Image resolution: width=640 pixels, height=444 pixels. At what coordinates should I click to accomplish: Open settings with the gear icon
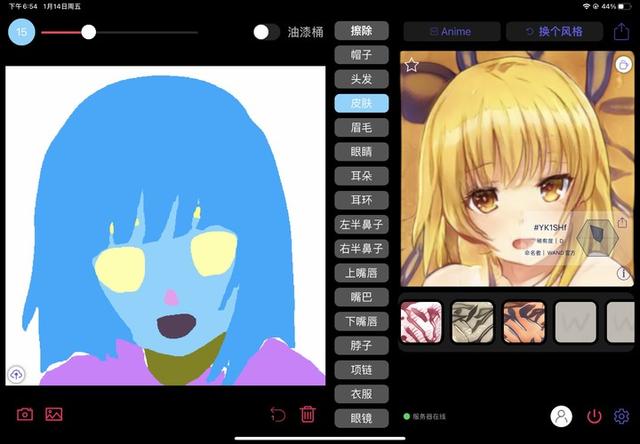pos(622,416)
